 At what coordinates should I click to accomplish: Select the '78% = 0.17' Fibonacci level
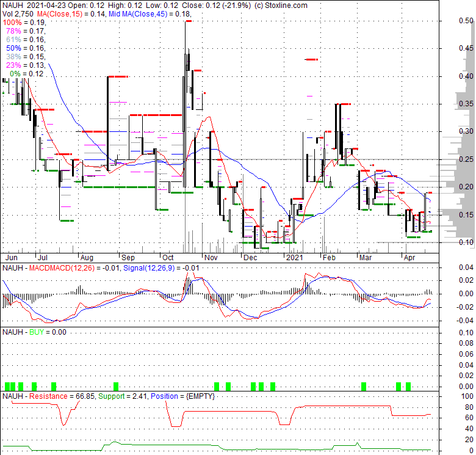26,31
